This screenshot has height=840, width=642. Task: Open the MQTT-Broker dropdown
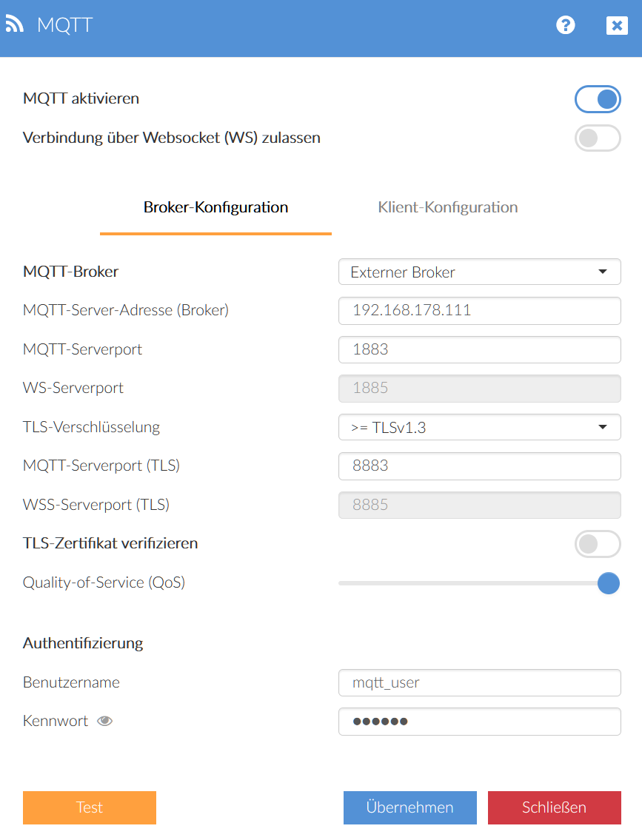click(479, 272)
